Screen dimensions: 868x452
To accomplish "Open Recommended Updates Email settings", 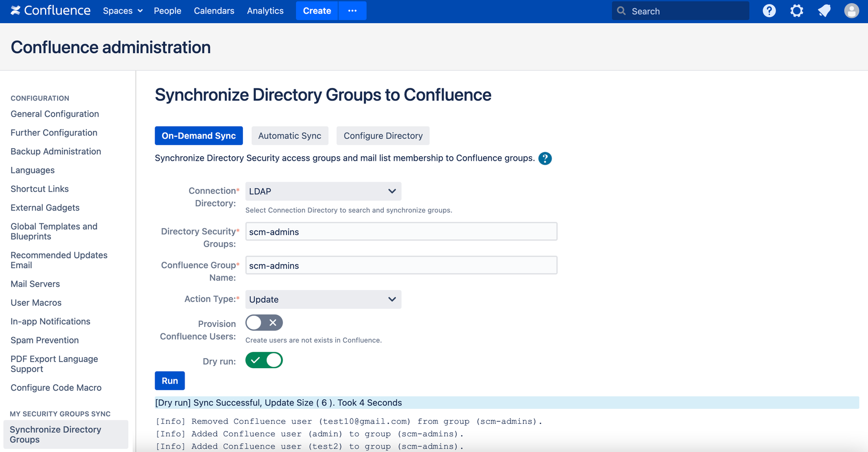I will (59, 260).
